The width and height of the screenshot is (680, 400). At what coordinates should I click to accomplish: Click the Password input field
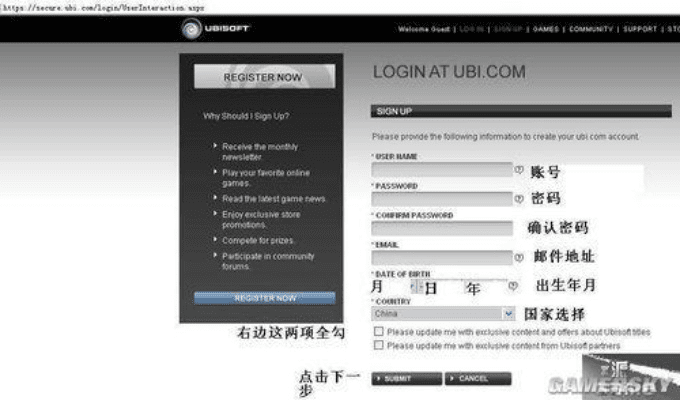(442, 199)
